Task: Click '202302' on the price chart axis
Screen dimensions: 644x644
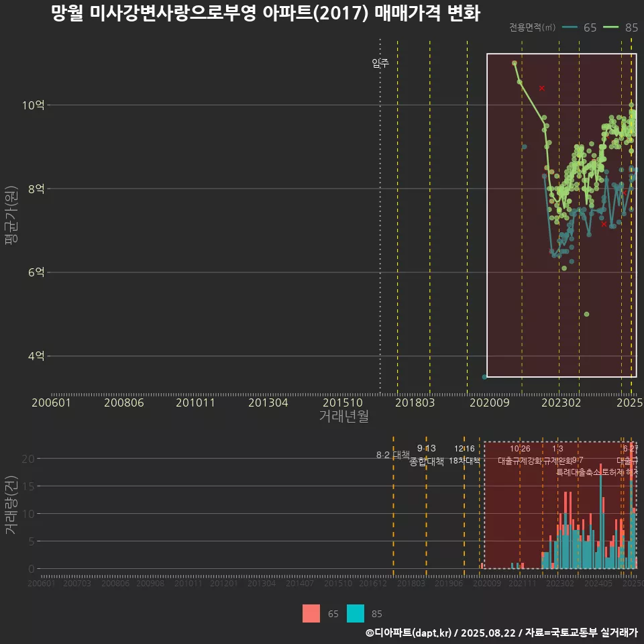Action: click(561, 402)
